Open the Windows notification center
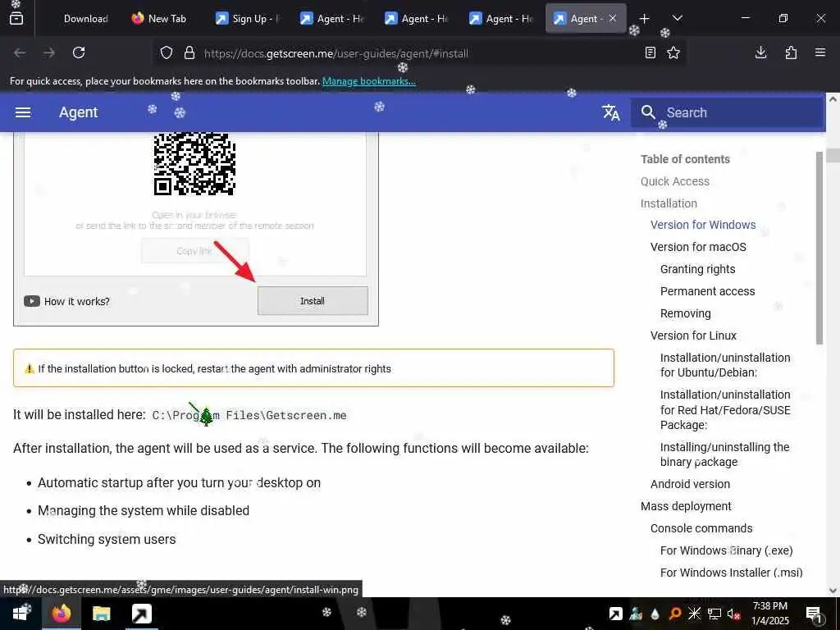 point(814,614)
